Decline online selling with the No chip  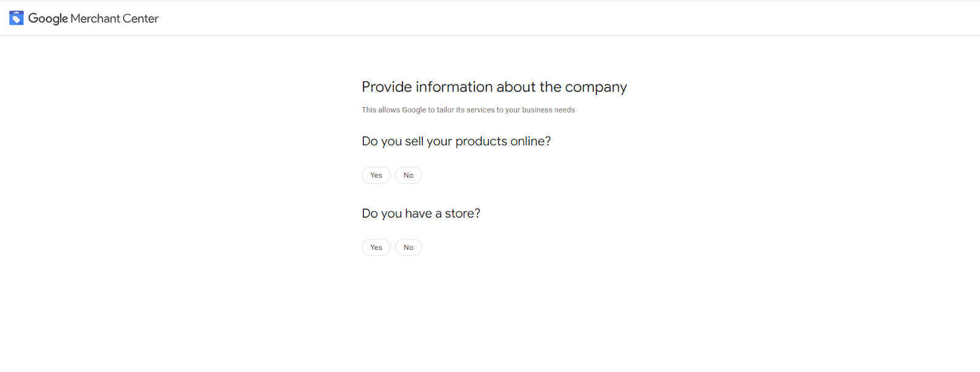click(409, 175)
